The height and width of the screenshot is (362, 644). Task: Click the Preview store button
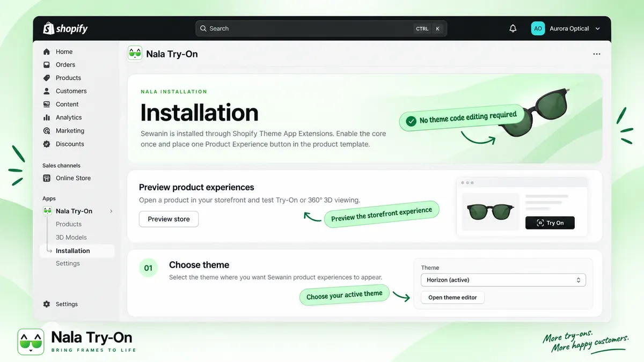[169, 219]
